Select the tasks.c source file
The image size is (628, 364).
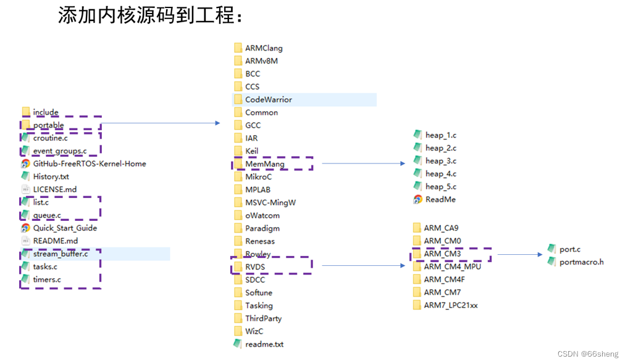[x=44, y=267]
